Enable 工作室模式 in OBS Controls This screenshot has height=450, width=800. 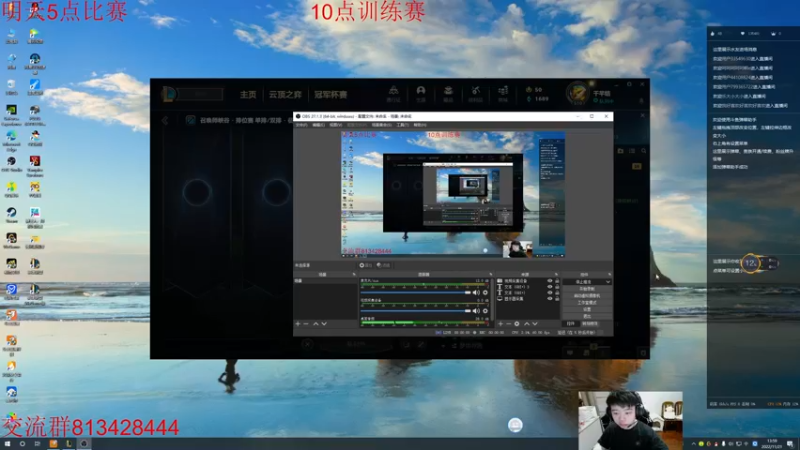click(x=587, y=303)
